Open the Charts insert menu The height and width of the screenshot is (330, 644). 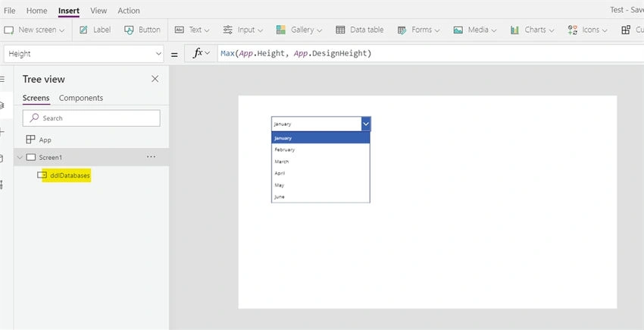532,30
